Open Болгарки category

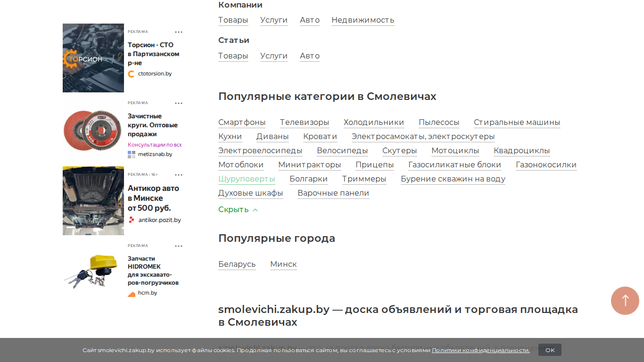309,179
